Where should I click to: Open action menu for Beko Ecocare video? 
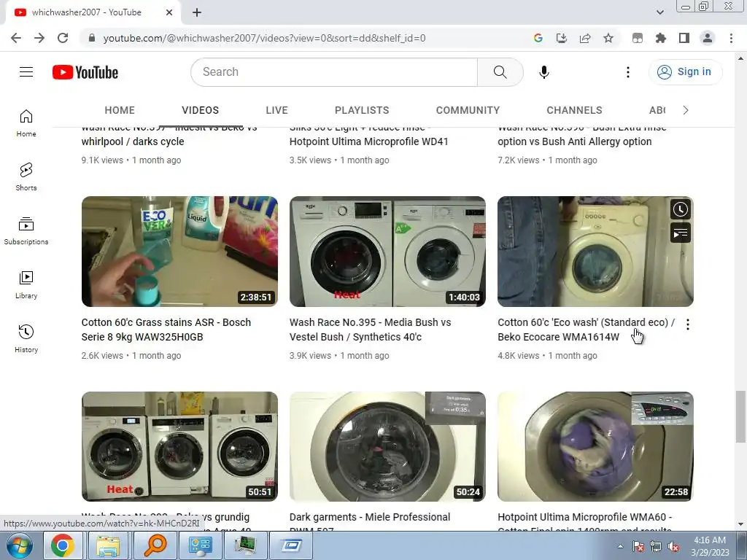687,324
